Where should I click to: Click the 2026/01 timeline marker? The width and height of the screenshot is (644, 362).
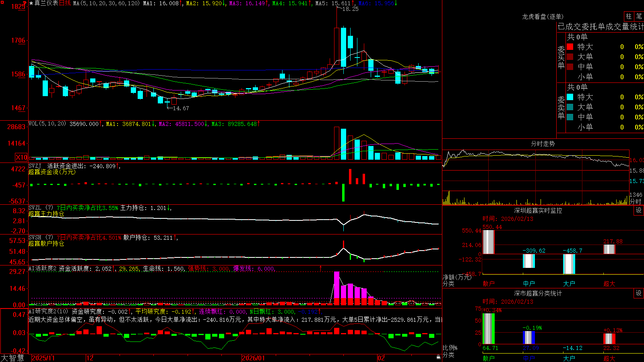pyautogui.click(x=253, y=358)
